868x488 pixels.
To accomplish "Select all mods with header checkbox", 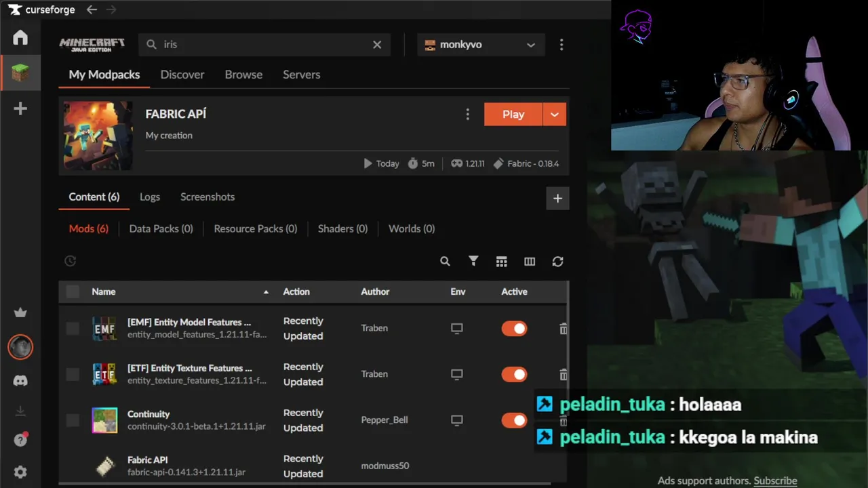I will click(73, 291).
